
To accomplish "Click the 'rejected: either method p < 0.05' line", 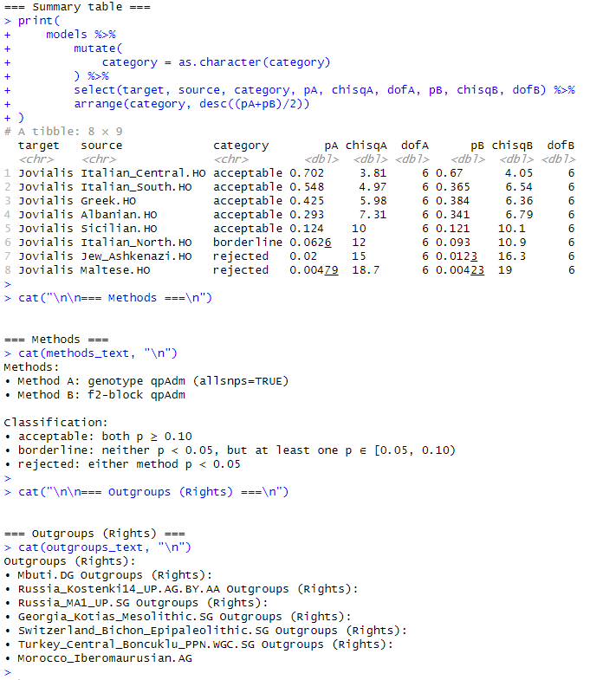I will click(122, 464).
